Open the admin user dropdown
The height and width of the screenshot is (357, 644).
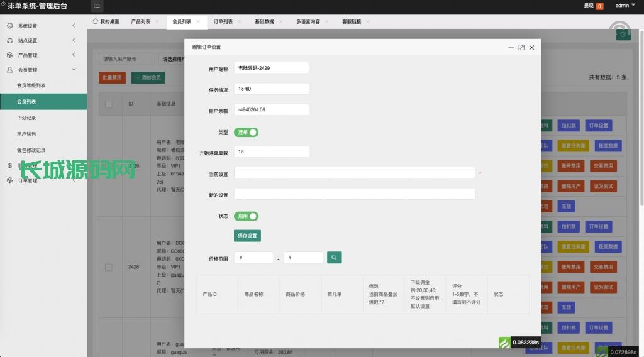[624, 6]
